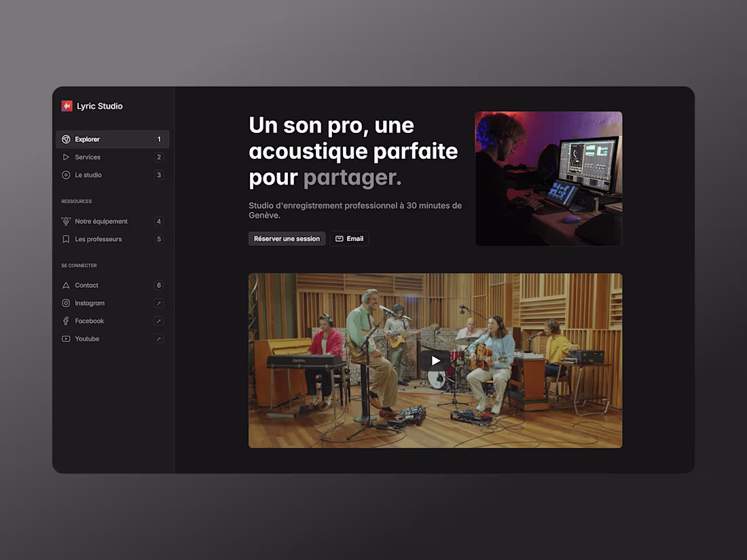This screenshot has width=747, height=560.
Task: Click the studio mixing desk photo
Action: point(548,178)
